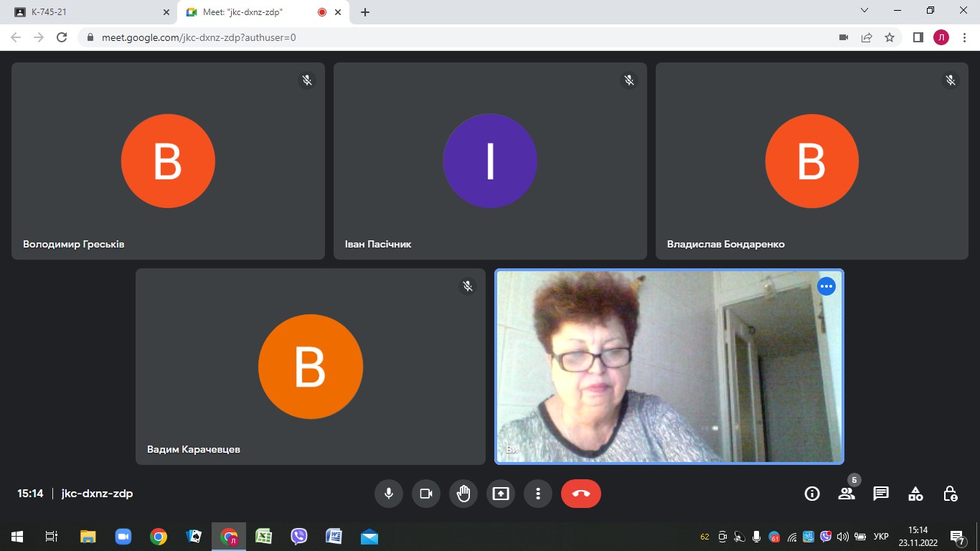
Task: Open blue three-dot options on self video tile
Action: point(826,286)
